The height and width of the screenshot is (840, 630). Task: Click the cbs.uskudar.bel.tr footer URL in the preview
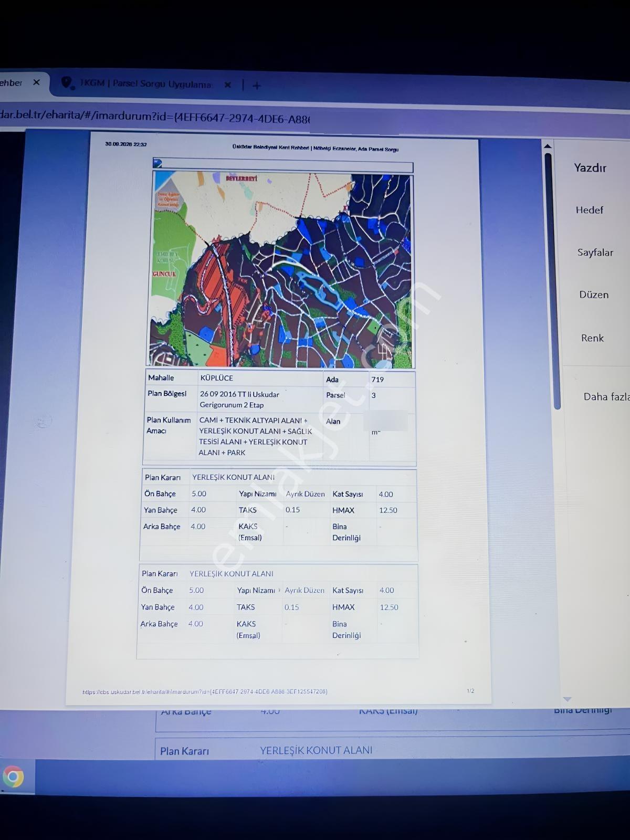[x=205, y=692]
